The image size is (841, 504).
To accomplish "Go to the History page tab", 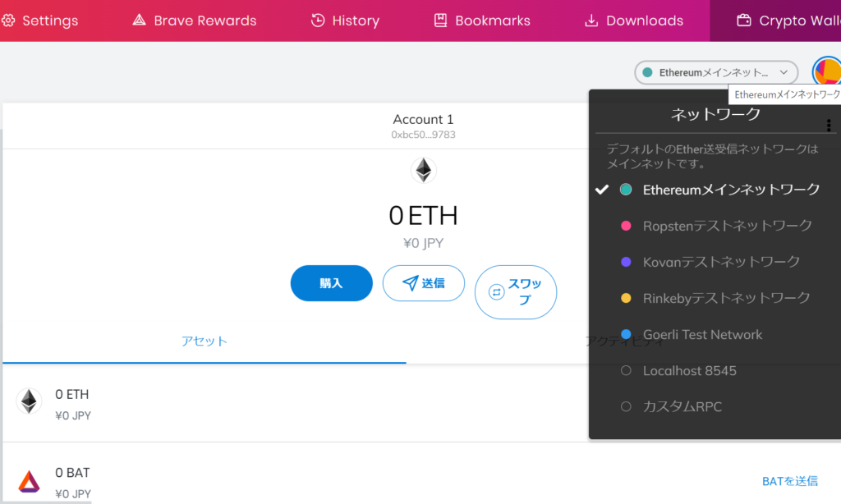I will [346, 21].
